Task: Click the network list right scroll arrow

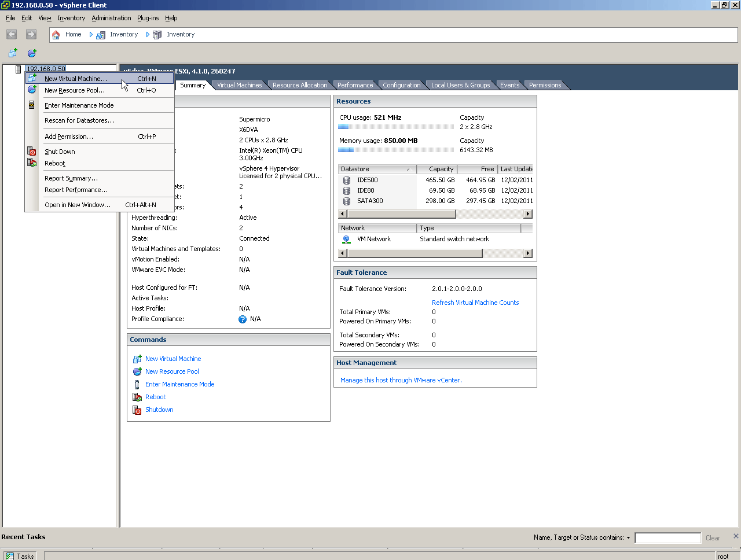Action: 527,254
